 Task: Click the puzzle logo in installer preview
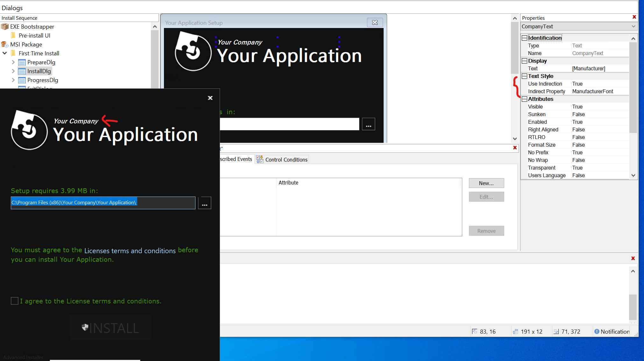(29, 130)
